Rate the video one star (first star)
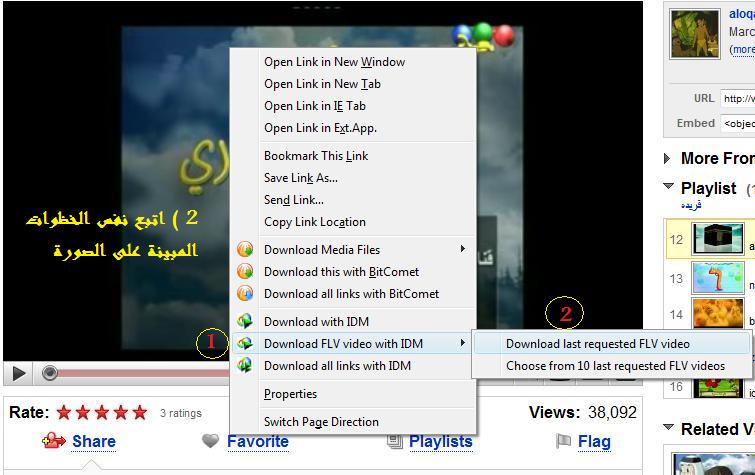The image size is (755, 475). point(64,412)
